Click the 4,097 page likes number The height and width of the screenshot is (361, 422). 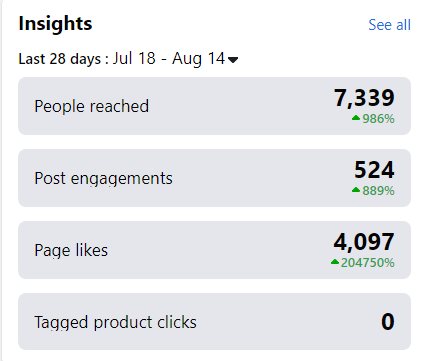pyautogui.click(x=364, y=242)
